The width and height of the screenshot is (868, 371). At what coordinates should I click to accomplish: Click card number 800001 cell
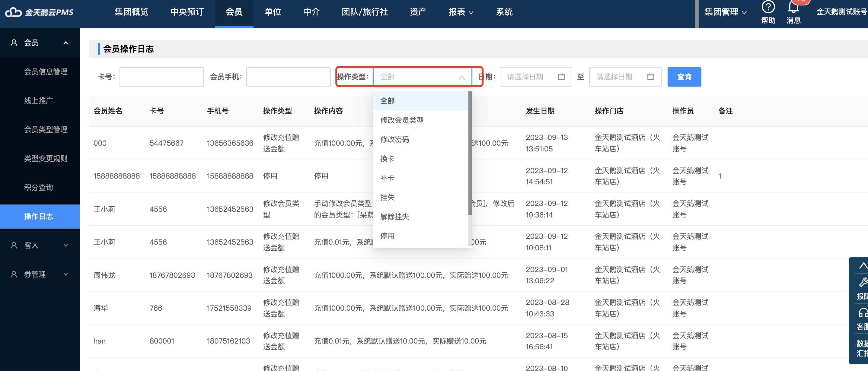[x=162, y=341]
